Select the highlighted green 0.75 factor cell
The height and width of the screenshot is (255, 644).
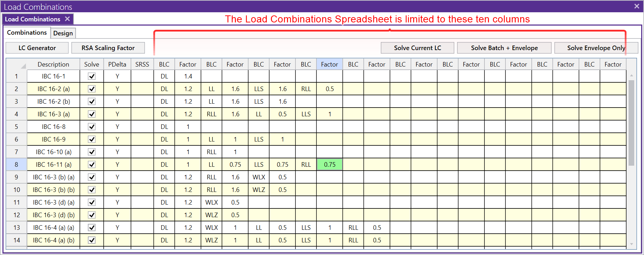pos(329,165)
